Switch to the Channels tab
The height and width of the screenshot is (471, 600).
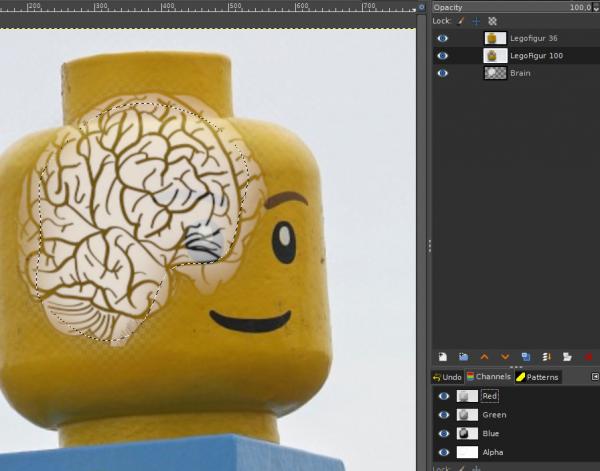(x=489, y=377)
